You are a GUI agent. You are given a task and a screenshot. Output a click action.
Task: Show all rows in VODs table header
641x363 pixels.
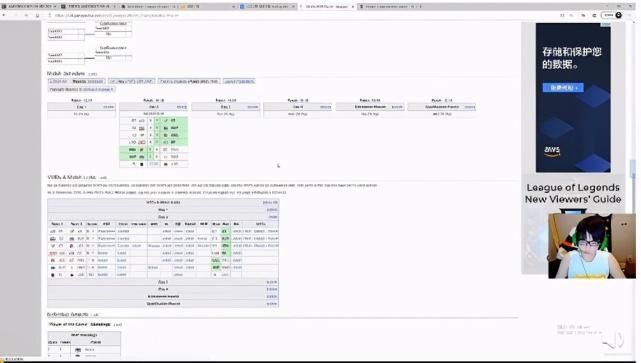tap(270, 202)
